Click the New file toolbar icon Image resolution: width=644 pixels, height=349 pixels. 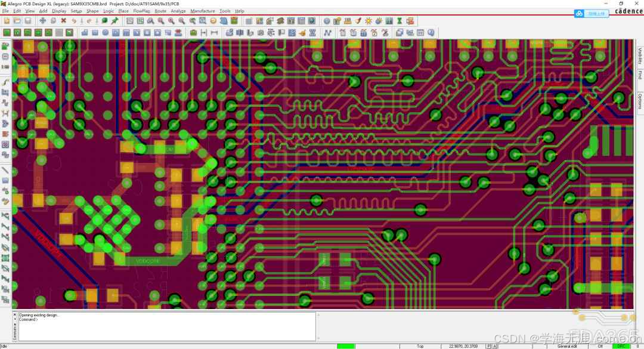pos(7,20)
